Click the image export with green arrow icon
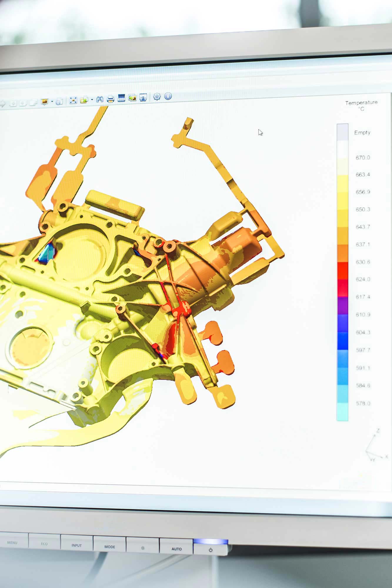392x588 pixels. (132, 98)
